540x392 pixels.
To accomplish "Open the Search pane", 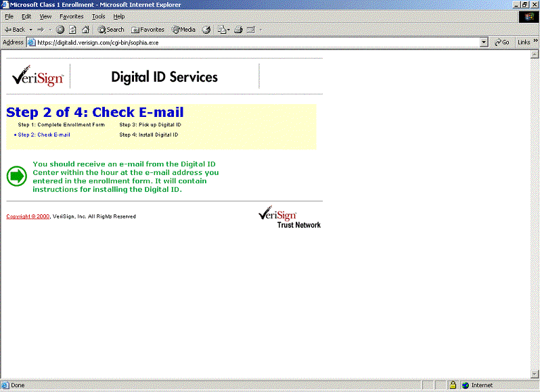I will click(111, 30).
